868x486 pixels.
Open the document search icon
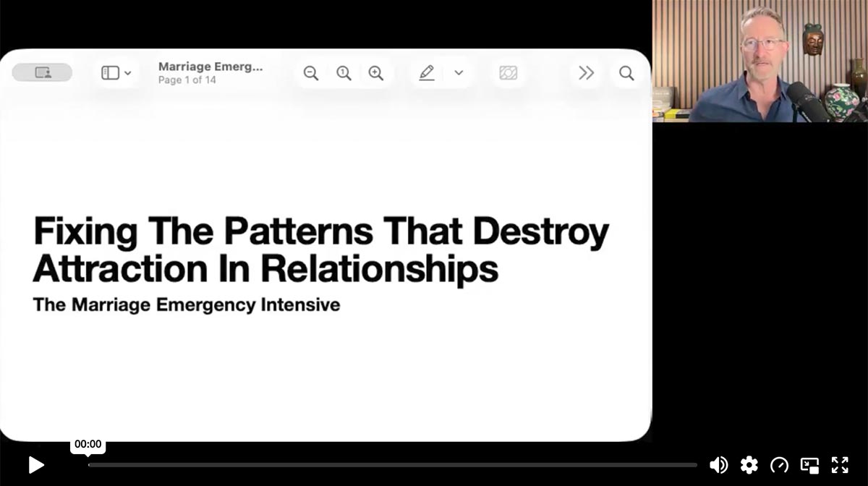626,73
